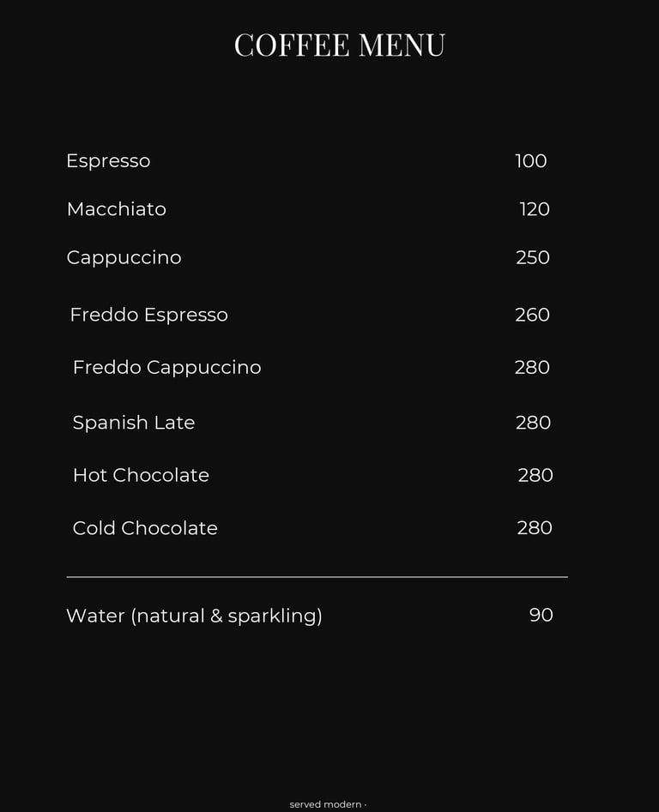This screenshot has height=812, width=659.
Task: Choose Freddo Espresso from the list
Action: point(148,315)
